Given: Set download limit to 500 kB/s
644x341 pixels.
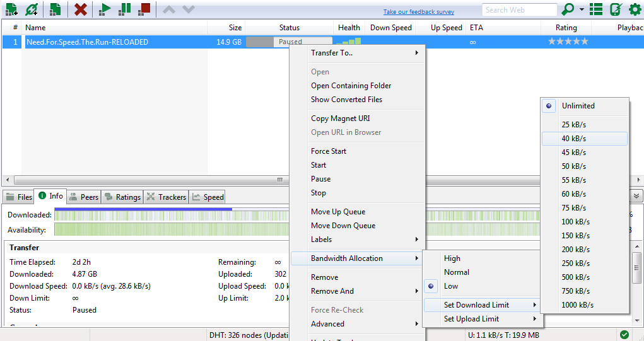Looking at the screenshot, I should (x=585, y=277).
